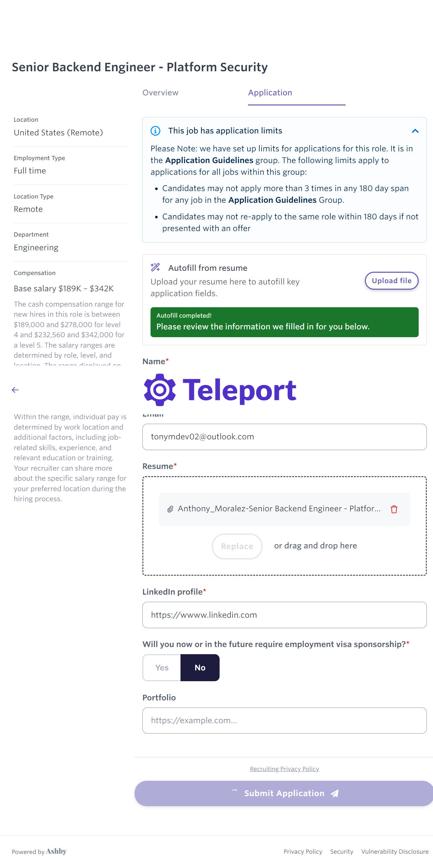Screen dimensions: 433x868
Task: Click the LinkedIn profile input field
Action: click(x=284, y=615)
